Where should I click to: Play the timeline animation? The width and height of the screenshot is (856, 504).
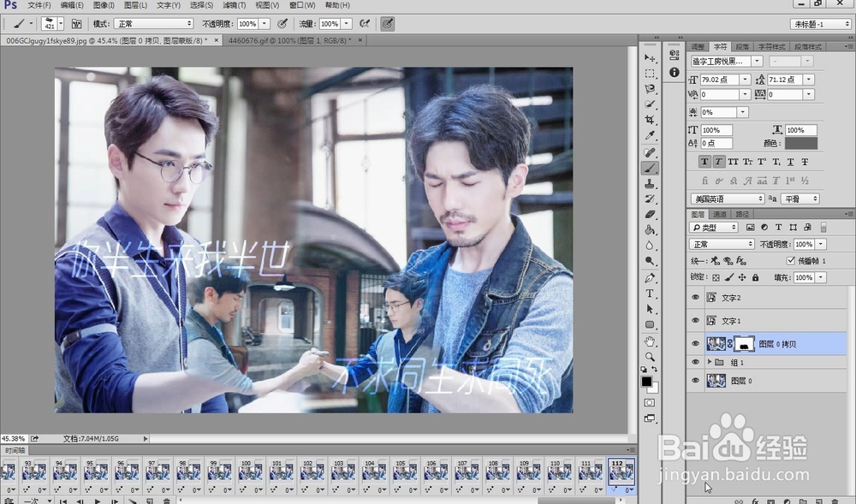[98, 501]
